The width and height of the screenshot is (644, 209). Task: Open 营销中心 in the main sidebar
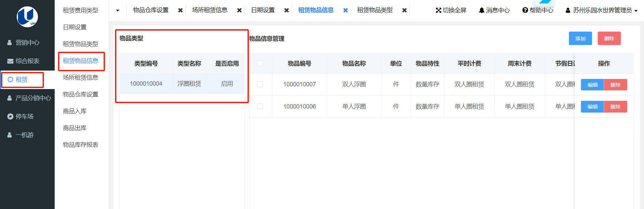tap(27, 43)
